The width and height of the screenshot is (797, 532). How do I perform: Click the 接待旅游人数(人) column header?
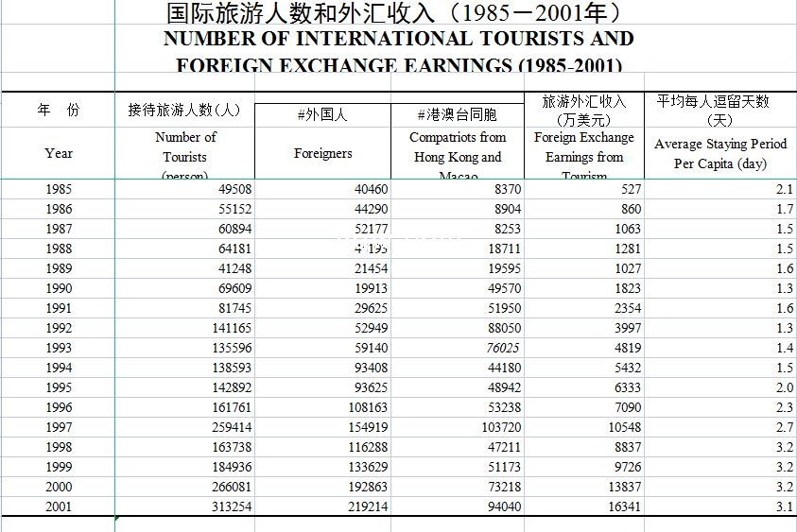pyautogui.click(x=184, y=110)
